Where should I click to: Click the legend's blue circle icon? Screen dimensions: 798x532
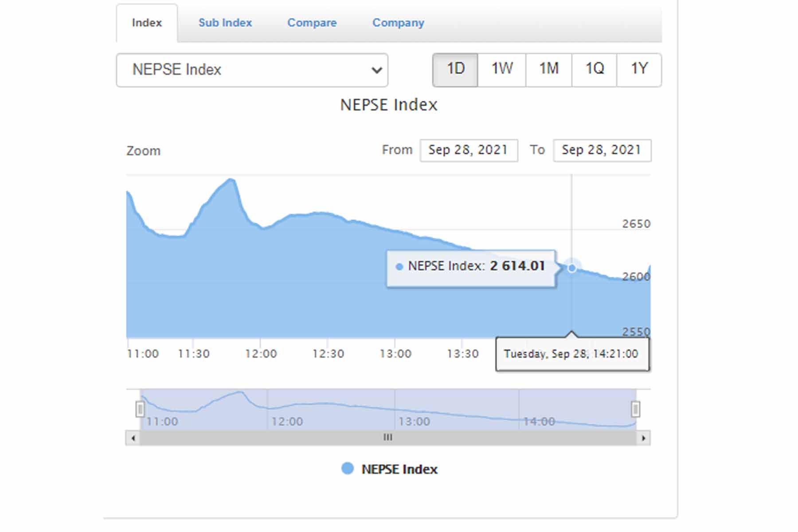click(x=348, y=469)
